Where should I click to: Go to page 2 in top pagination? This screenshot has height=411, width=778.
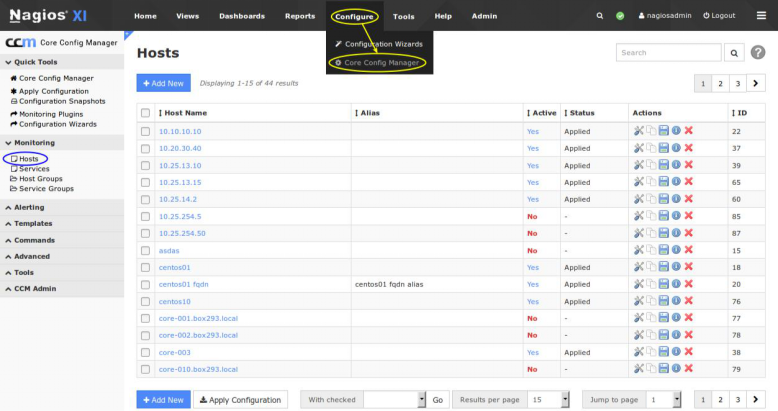[720, 83]
